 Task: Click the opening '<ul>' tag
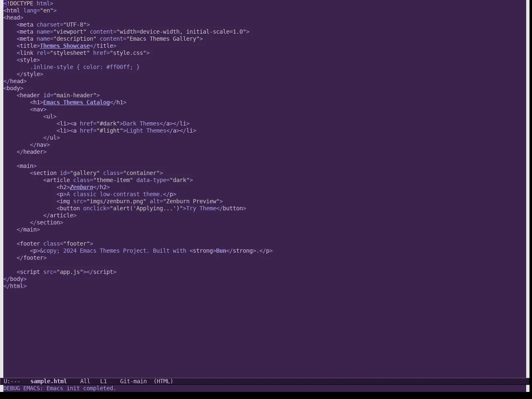click(x=50, y=116)
